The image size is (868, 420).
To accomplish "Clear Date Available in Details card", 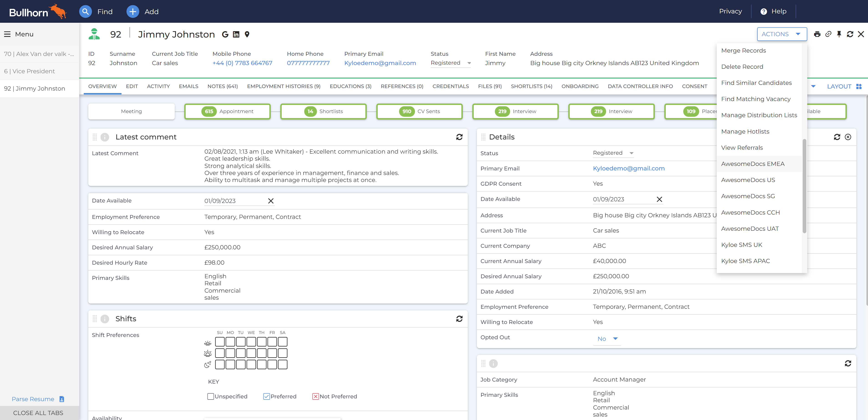I will (x=659, y=199).
